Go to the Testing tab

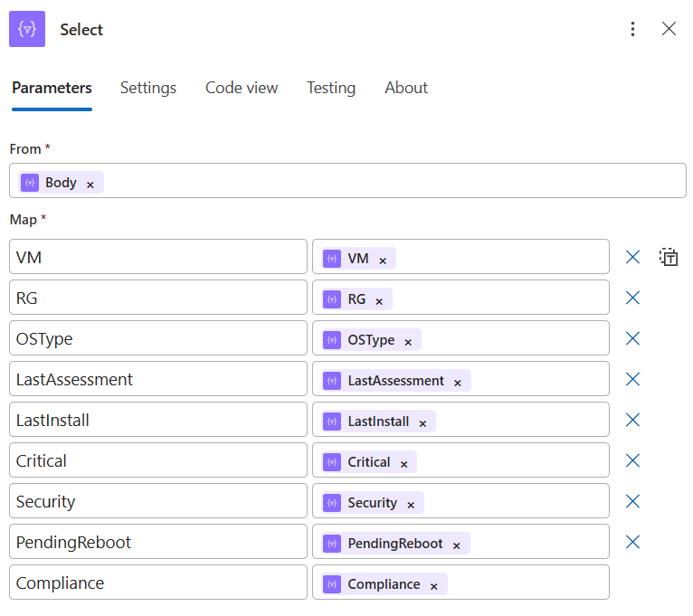click(x=331, y=88)
